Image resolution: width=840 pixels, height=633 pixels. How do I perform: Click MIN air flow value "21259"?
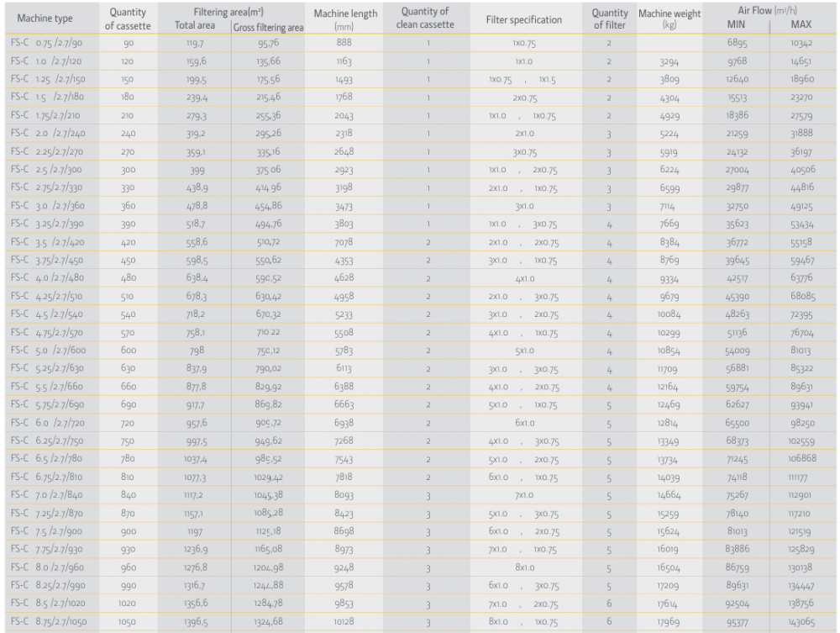pyautogui.click(x=737, y=134)
